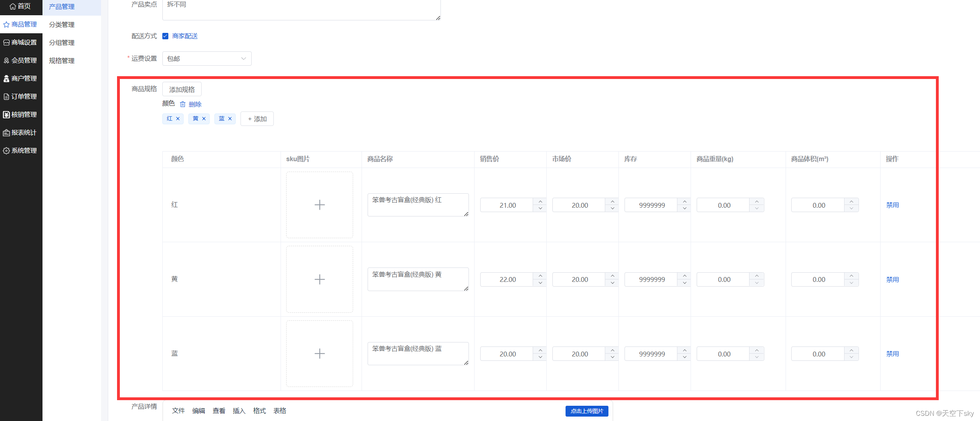Remove the 红 color tag
Viewport: 980px width, 421px height.
(x=178, y=119)
